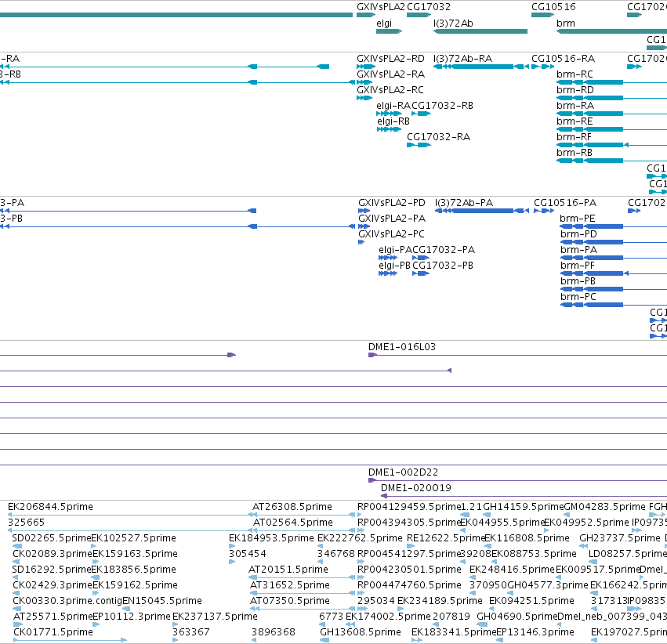Click the EK159163.5prime EST label
This screenshot has height=644, width=667.
pyautogui.click(x=135, y=554)
